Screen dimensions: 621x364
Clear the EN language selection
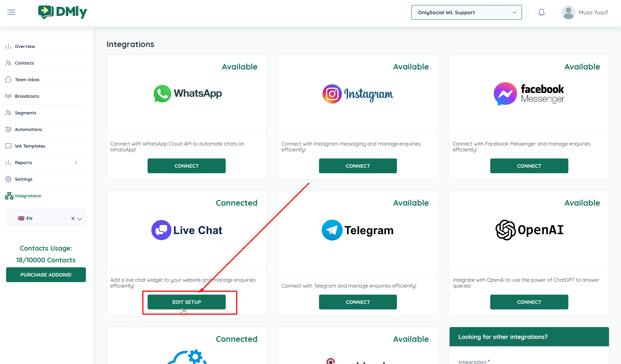(x=73, y=218)
